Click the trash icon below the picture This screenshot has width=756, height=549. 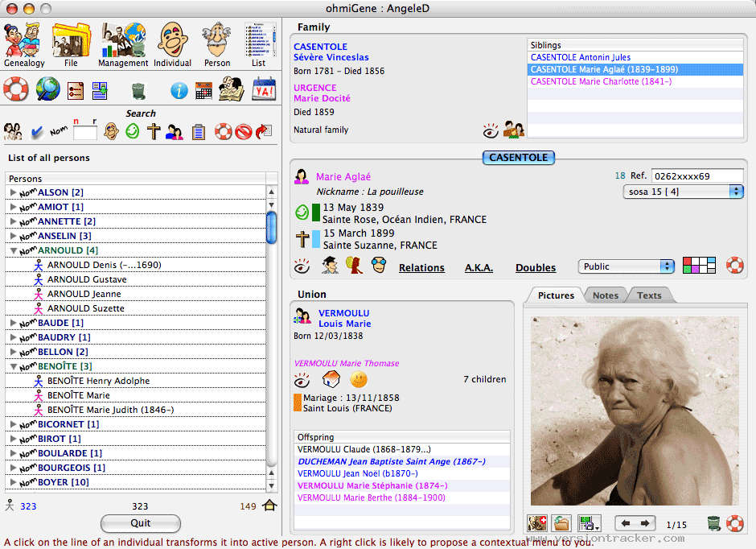tap(713, 523)
